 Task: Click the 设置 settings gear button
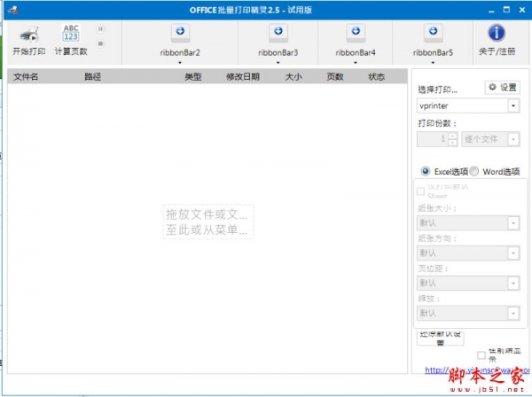(x=502, y=88)
